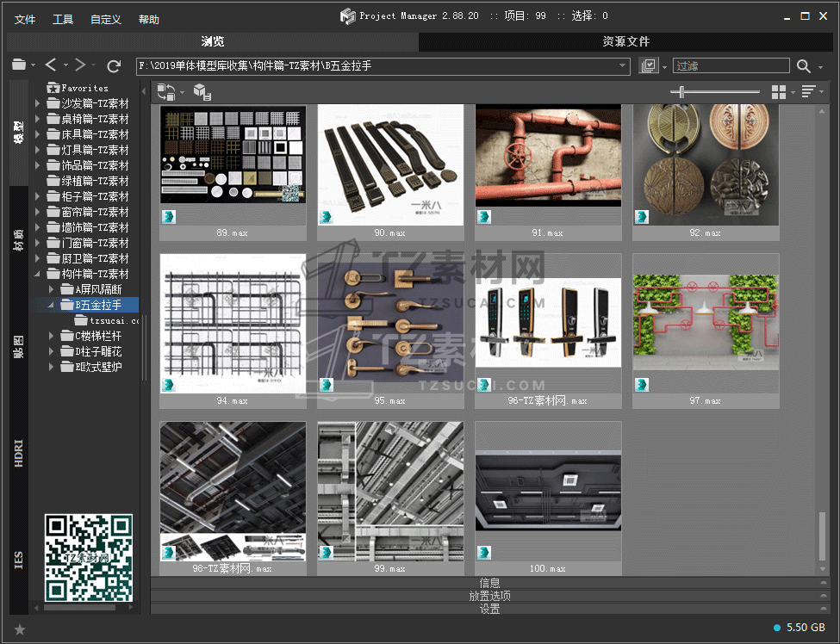840x644 pixels.
Task: Expand the 沙发篇-TZ素材 folder
Action: [38, 103]
